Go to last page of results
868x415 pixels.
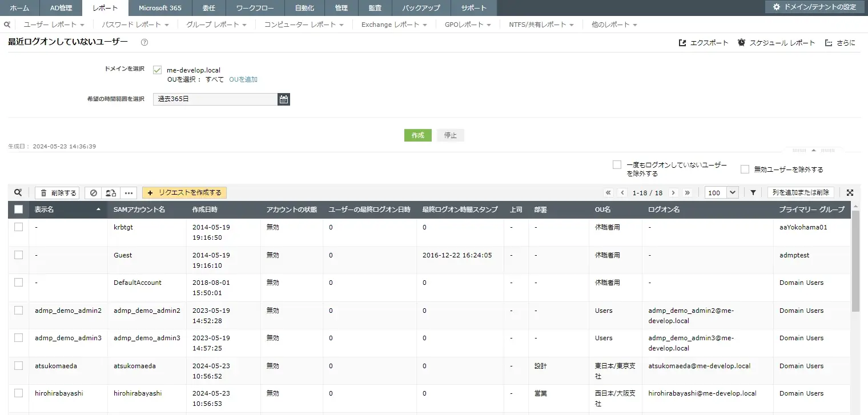[x=687, y=193]
